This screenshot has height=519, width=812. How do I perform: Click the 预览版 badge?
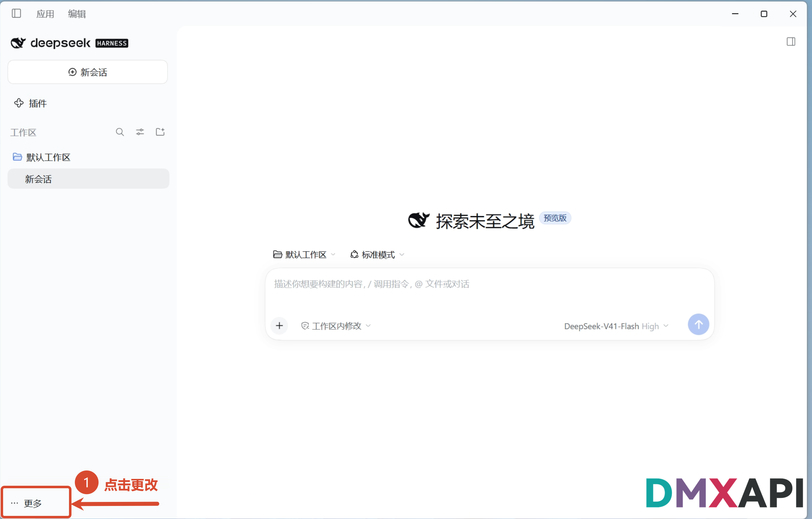click(x=555, y=218)
